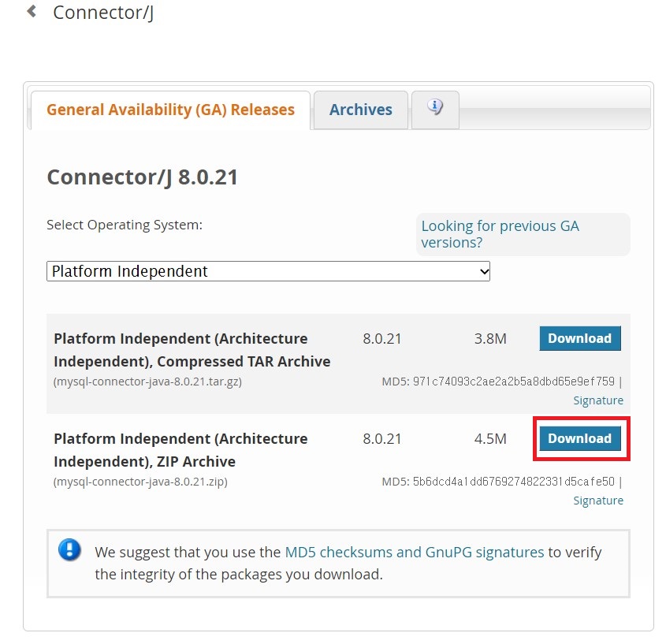The width and height of the screenshot is (666, 644).
Task: Click MD5 hash of the ZIP archive
Action: click(514, 482)
